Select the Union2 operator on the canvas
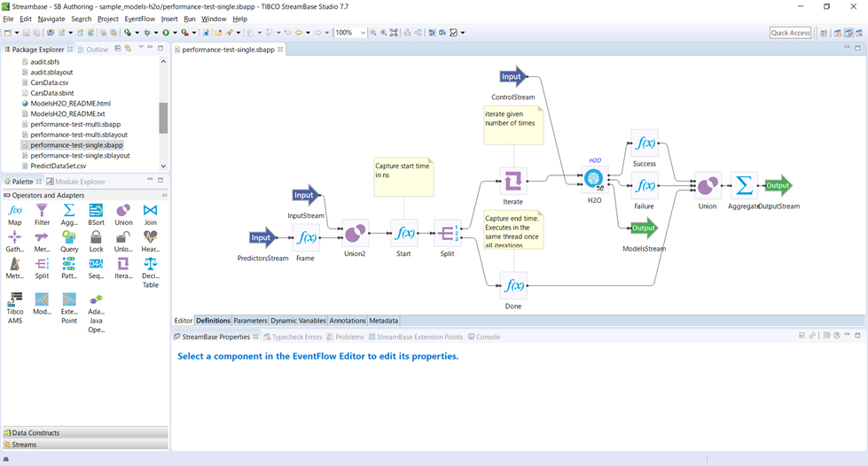Image resolution: width=868 pixels, height=466 pixels. click(355, 234)
